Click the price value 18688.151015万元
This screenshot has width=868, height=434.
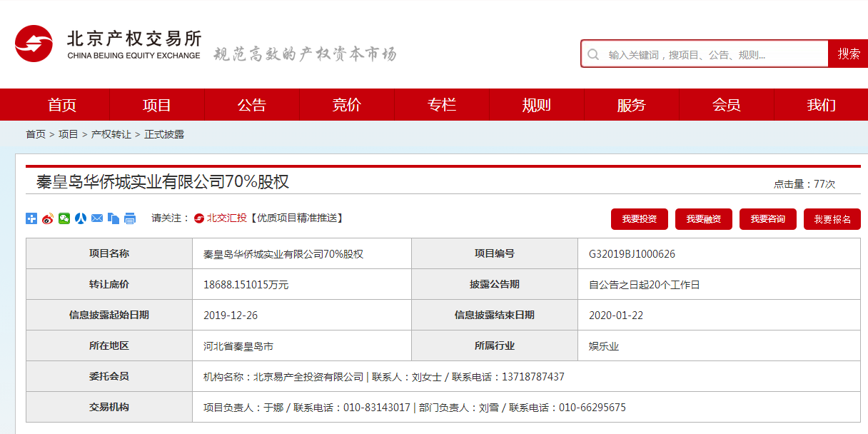click(x=246, y=285)
